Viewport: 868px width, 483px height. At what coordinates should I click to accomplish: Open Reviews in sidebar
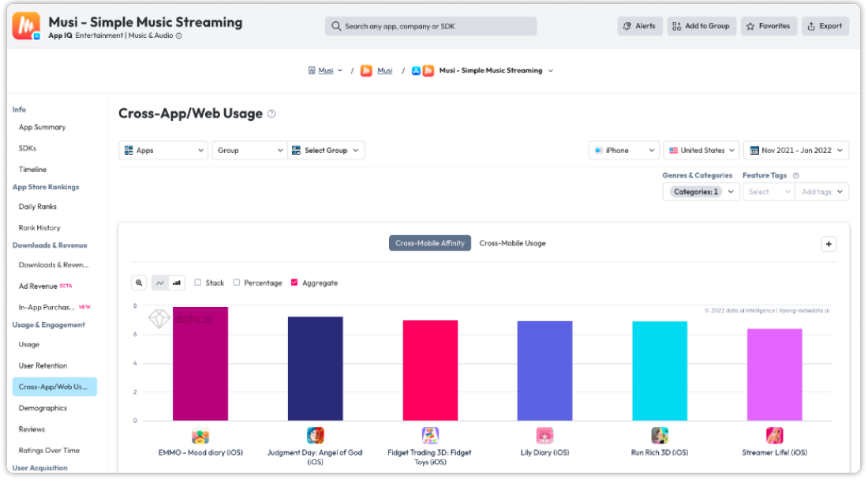coord(32,429)
